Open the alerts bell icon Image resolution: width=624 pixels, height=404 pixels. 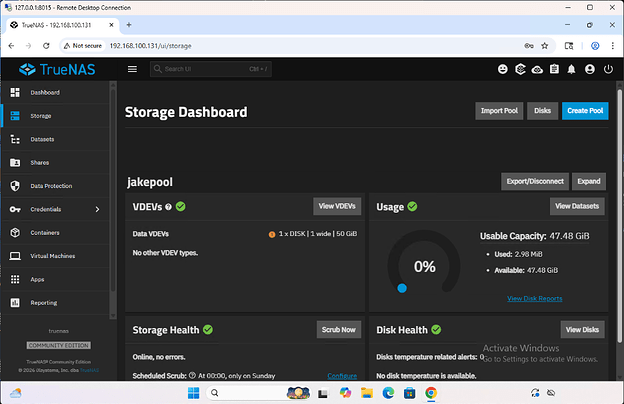(x=571, y=69)
